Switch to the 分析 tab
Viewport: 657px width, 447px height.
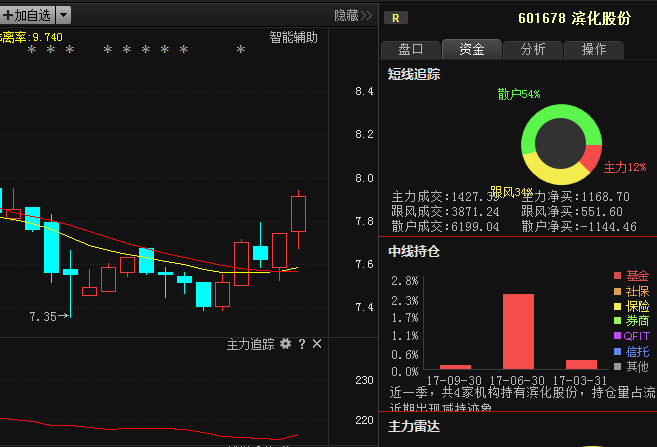pos(533,49)
